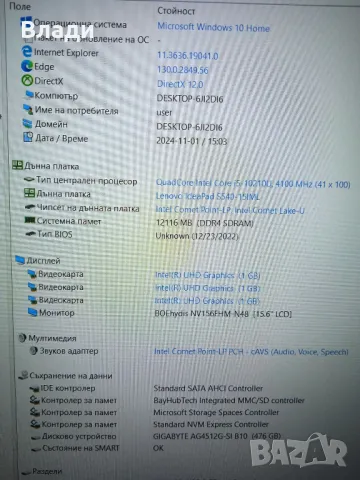Viewport: 360px width, 480px height.
Task: Select the Unknown (12/23/2022) BIOS value
Action: (197, 236)
